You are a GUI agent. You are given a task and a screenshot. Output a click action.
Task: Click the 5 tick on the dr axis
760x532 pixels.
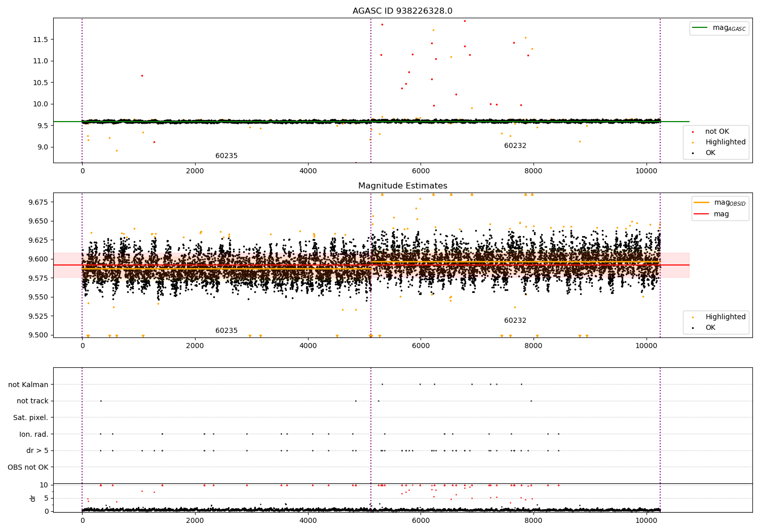pos(47,498)
